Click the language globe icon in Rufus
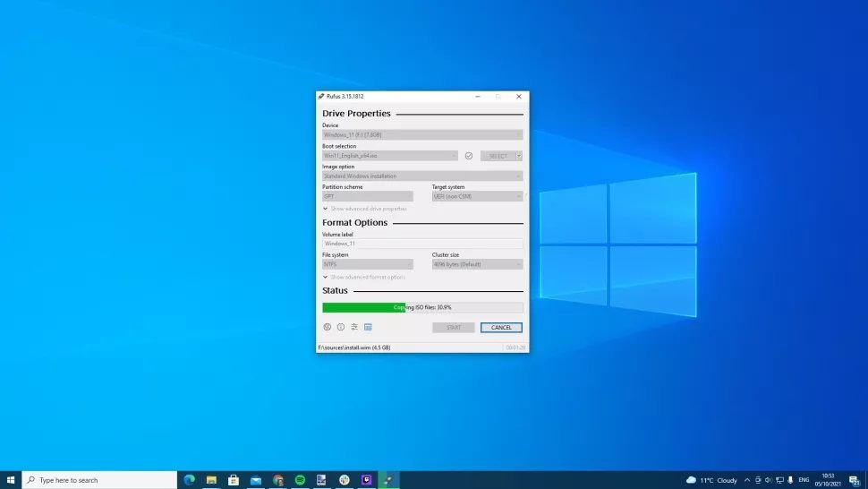 (x=328, y=327)
